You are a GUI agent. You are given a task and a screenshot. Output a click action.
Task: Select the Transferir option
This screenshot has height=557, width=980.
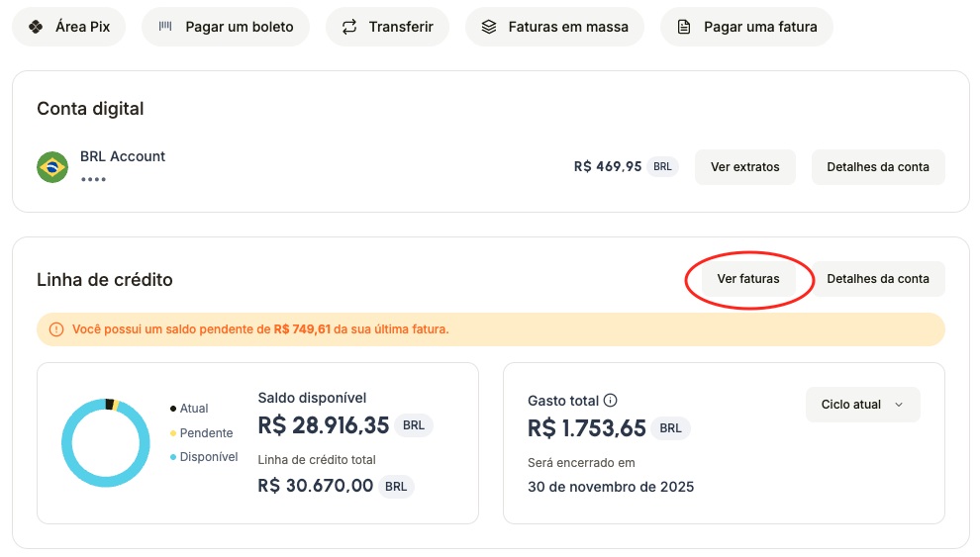click(387, 27)
